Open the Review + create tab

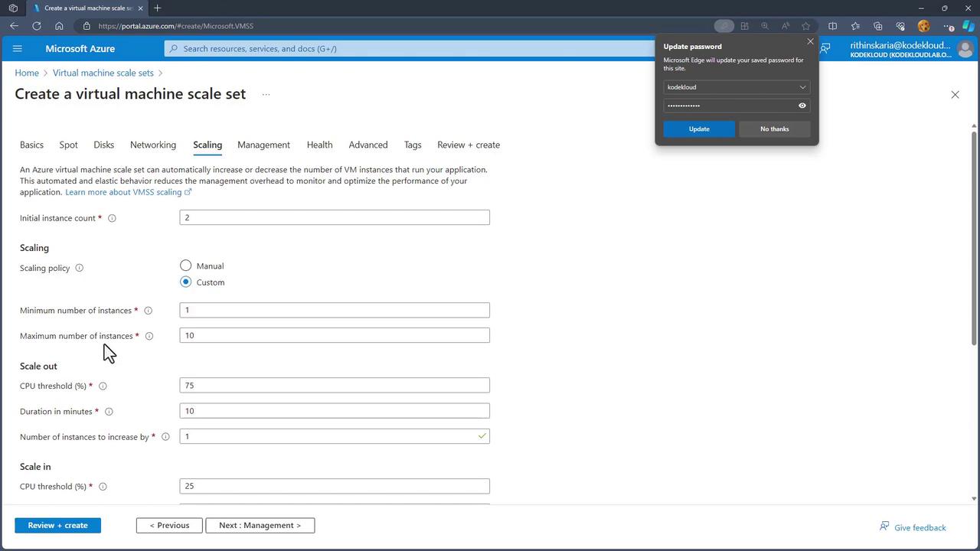click(469, 145)
